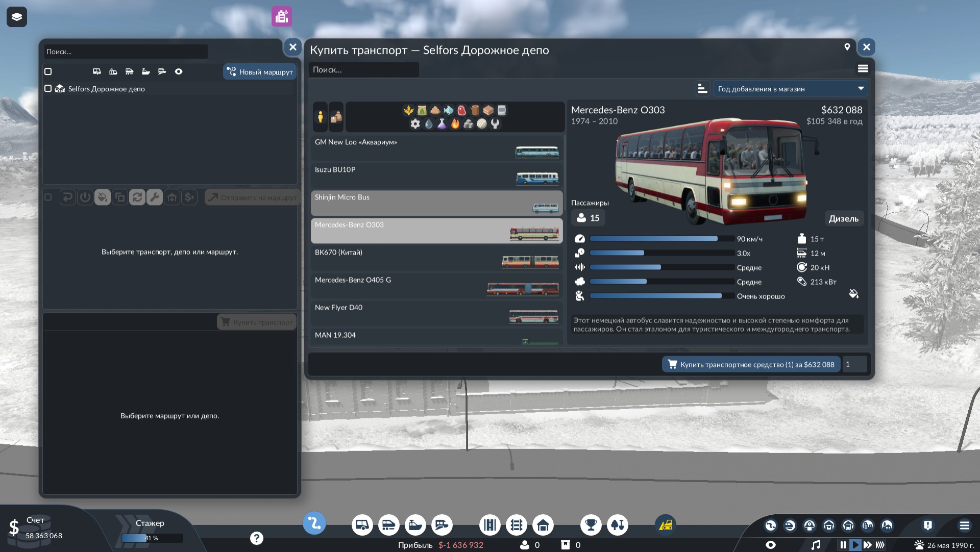Open the rail construction menu with the train icon
The width and height of the screenshot is (980, 552).
click(x=389, y=524)
